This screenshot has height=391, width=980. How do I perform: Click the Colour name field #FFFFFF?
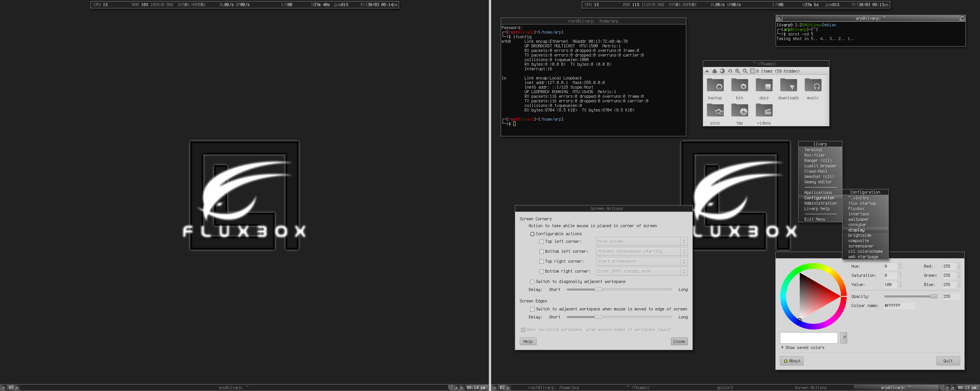[899, 305]
